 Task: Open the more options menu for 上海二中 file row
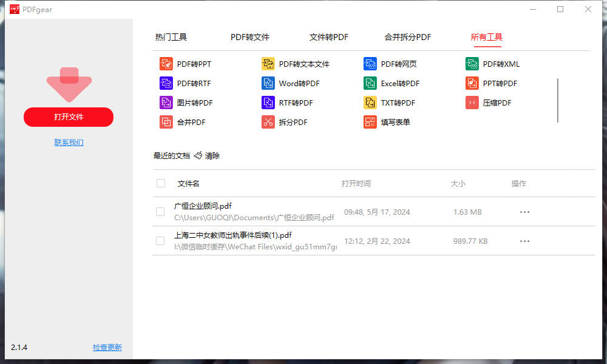point(524,241)
